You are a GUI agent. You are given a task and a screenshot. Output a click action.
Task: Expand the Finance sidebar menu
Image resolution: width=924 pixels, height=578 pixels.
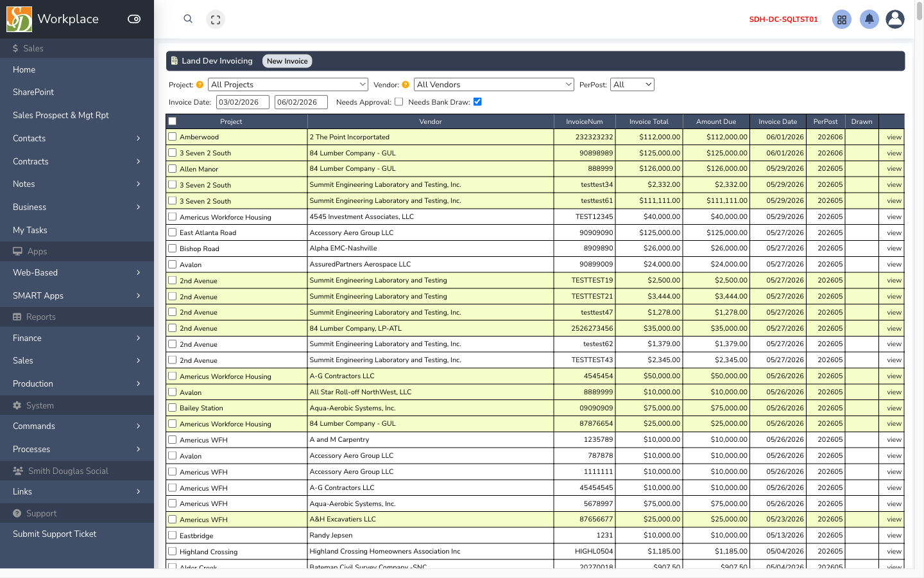pos(77,338)
